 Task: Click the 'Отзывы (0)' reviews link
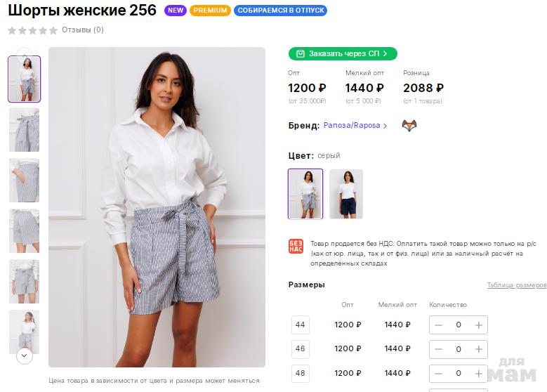coord(83,30)
